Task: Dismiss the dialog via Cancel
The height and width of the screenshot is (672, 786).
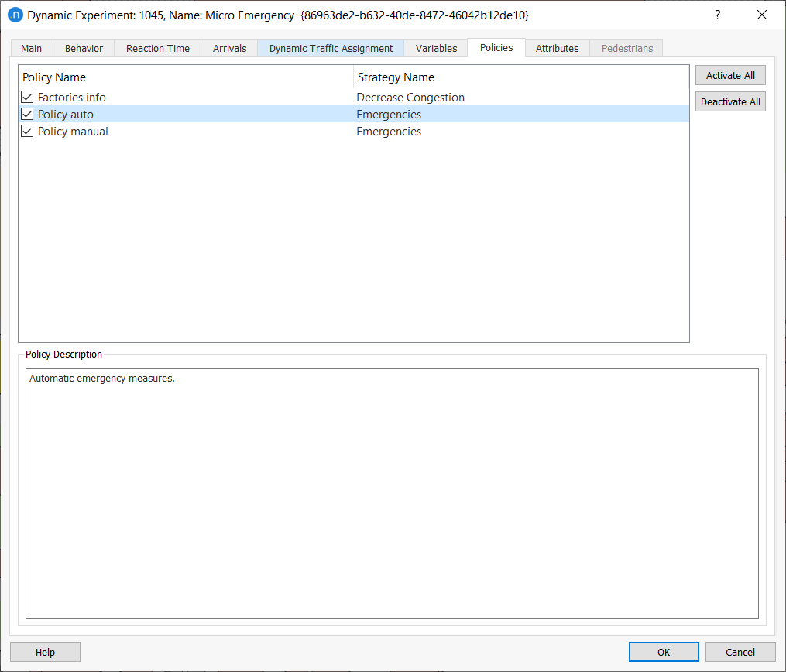Action: click(740, 651)
